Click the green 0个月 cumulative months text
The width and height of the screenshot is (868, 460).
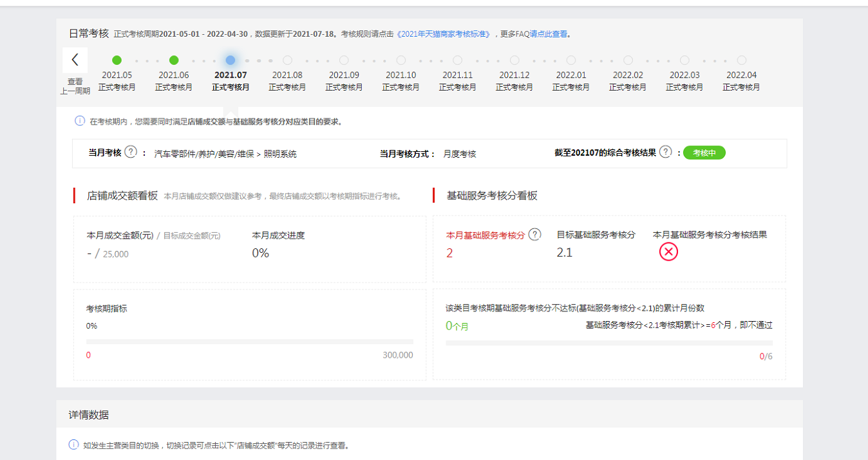[457, 326]
